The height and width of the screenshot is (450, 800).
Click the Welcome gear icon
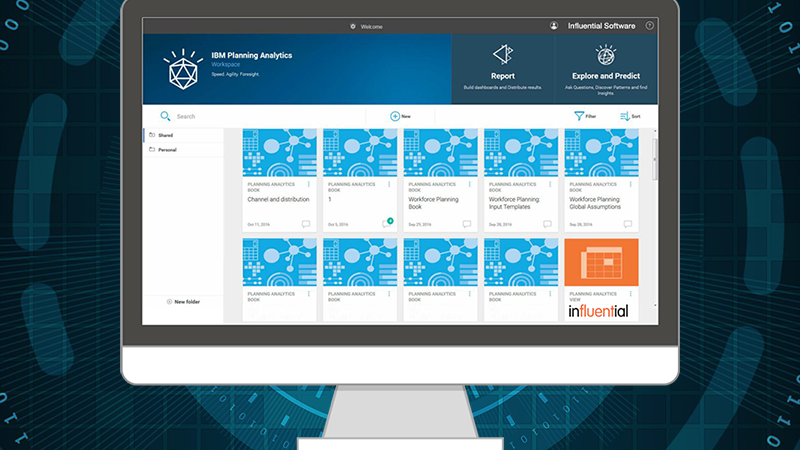(353, 27)
